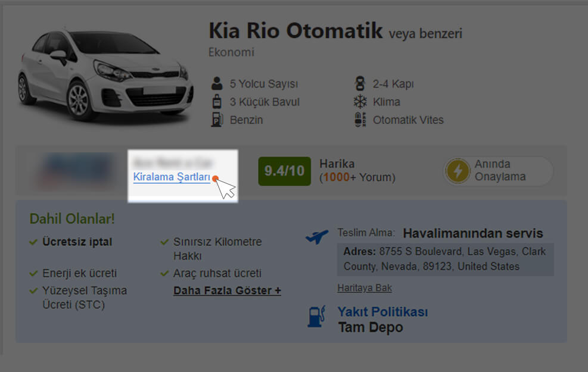Click the Yakıt Politikası fuel pump icon
This screenshot has height=372, width=588.
[316, 317]
